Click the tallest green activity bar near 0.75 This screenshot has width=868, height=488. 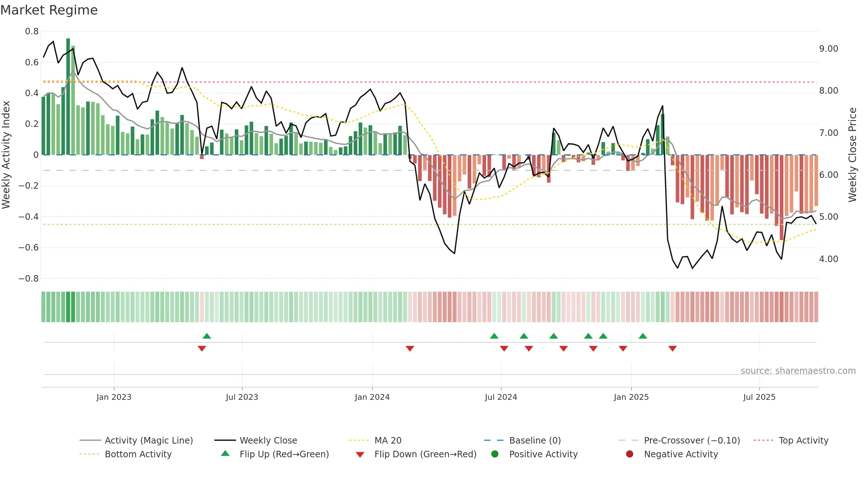click(68, 97)
